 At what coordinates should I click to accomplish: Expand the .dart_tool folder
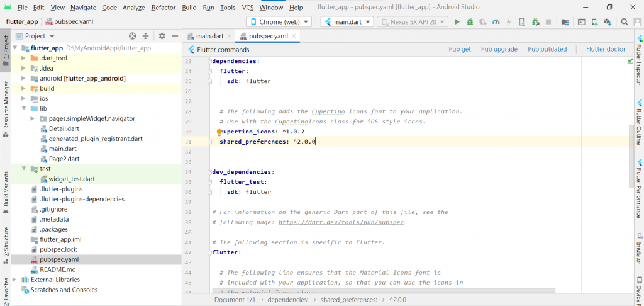tap(23, 59)
